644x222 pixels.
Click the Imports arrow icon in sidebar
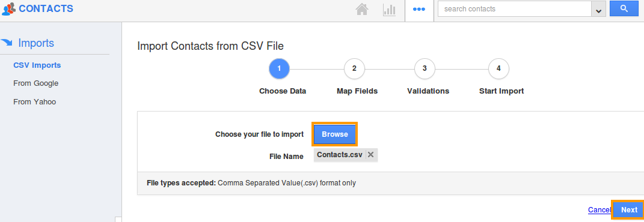7,43
